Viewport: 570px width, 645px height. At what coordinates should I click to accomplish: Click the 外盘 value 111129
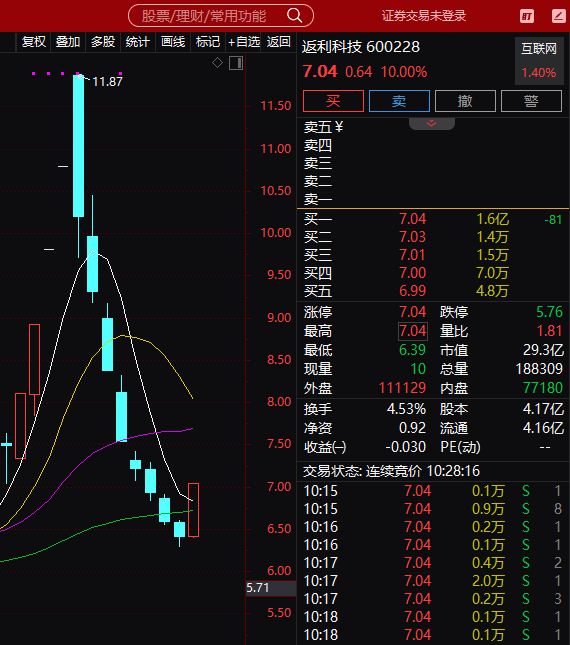point(402,388)
